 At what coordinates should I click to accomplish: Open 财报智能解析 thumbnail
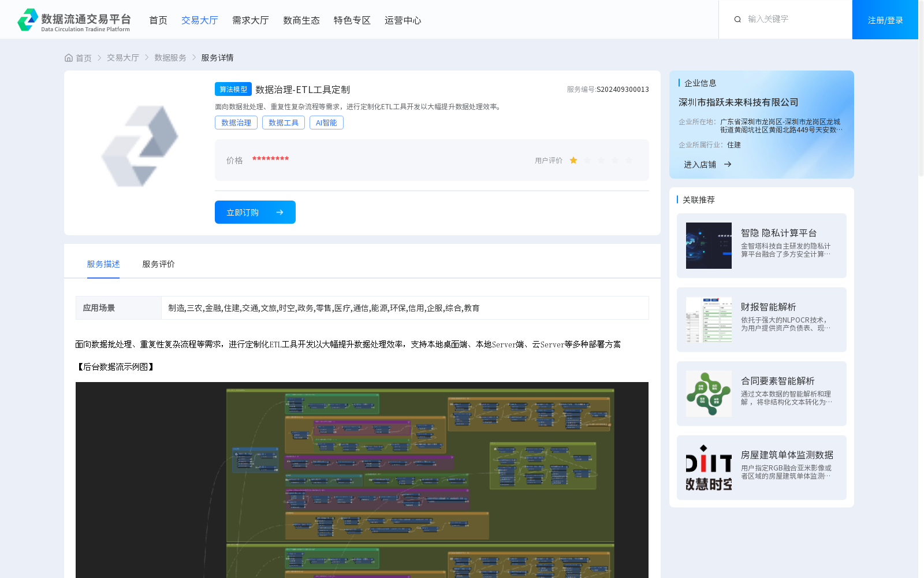(709, 320)
